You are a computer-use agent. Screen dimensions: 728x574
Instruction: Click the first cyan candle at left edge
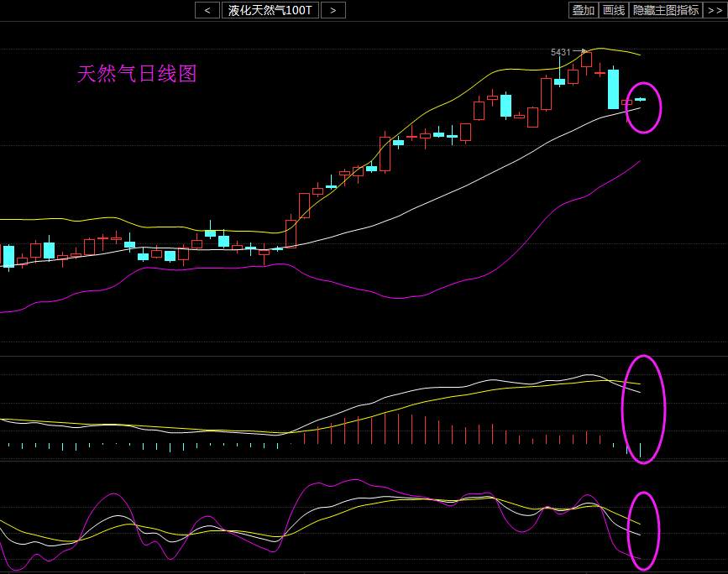[x=8, y=256]
